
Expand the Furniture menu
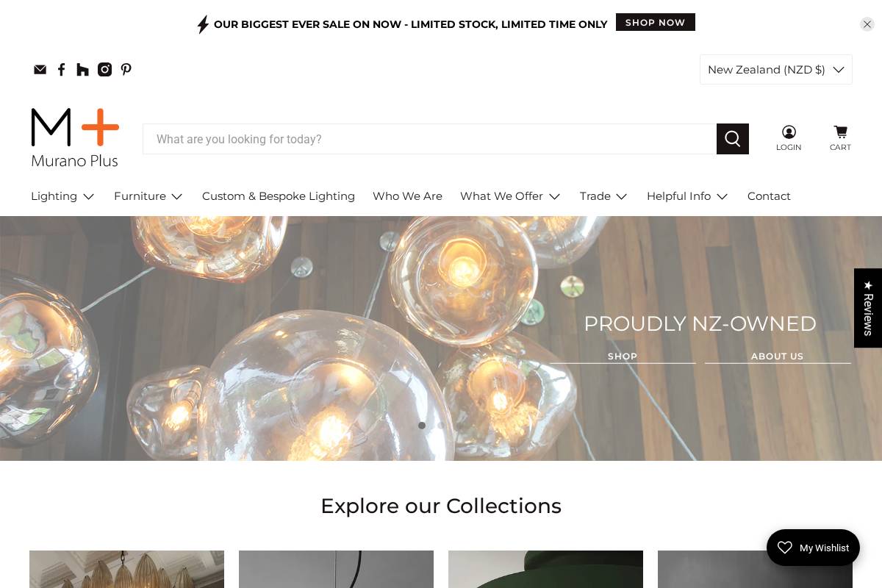148,196
